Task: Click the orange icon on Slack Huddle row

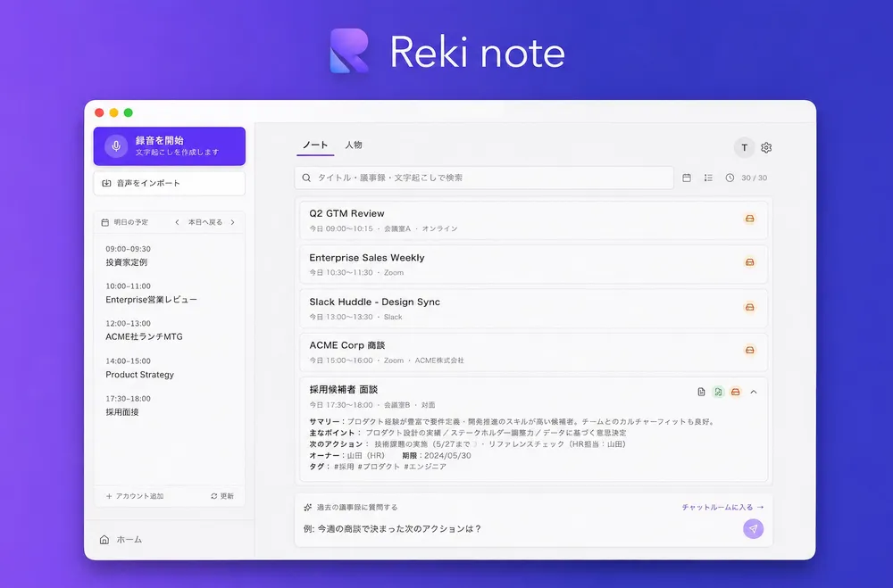Action: 750,307
